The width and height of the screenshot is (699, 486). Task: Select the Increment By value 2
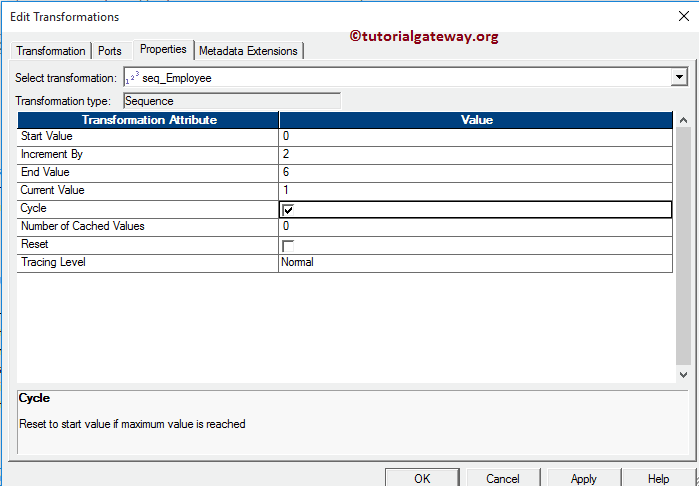[475, 155]
